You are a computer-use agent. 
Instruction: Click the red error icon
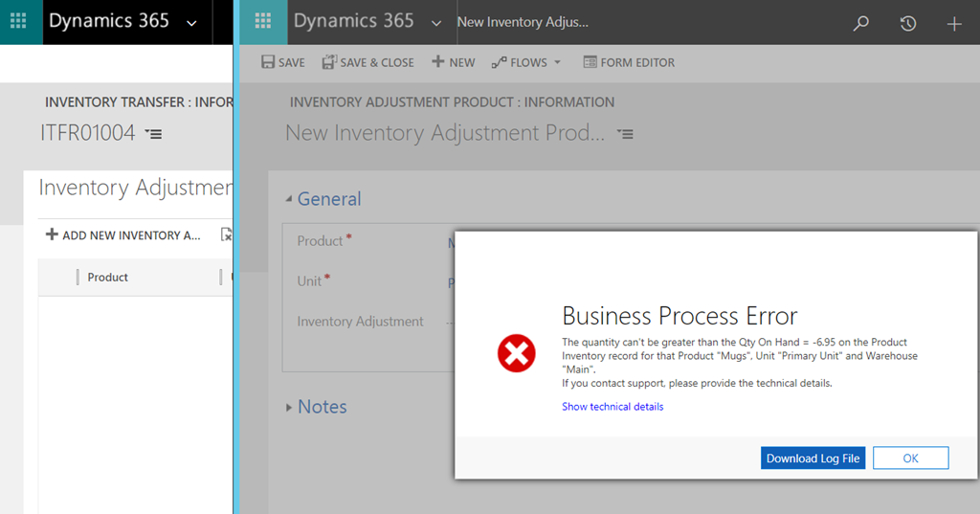(516, 353)
